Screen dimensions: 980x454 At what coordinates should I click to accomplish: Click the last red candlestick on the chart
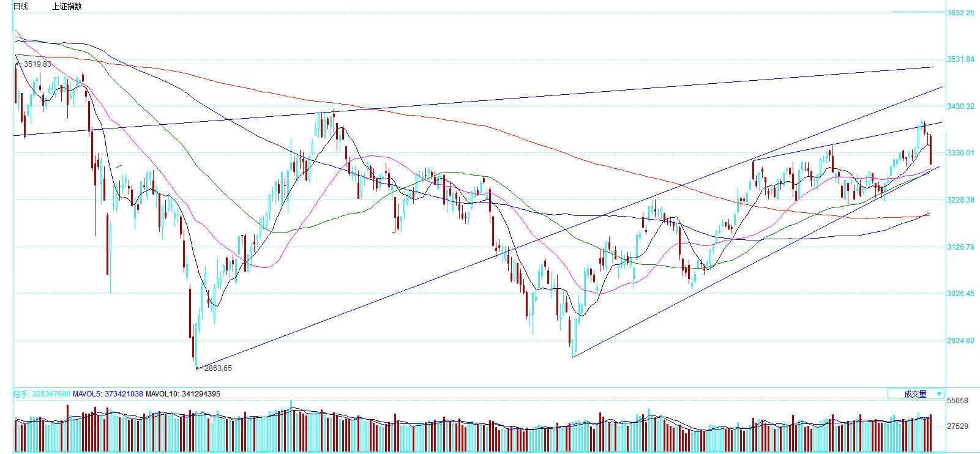click(x=930, y=150)
